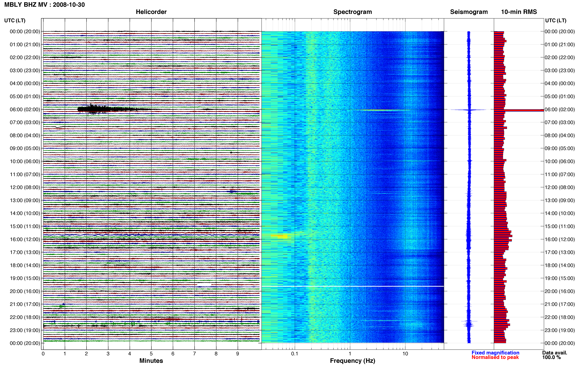Click the helicorder-side '22:00 (18:00)' time label

[25, 317]
